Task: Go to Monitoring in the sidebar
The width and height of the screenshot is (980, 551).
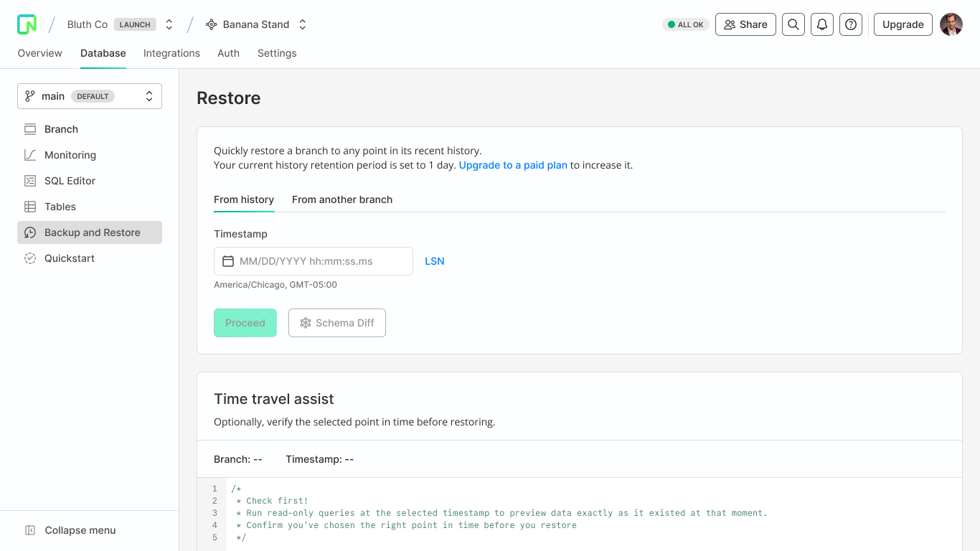Action: (x=70, y=155)
